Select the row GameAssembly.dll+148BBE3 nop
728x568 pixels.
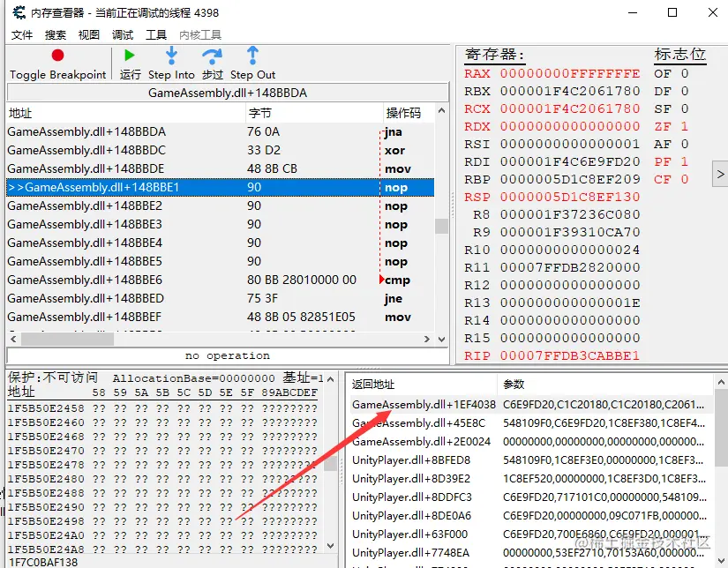(x=221, y=225)
